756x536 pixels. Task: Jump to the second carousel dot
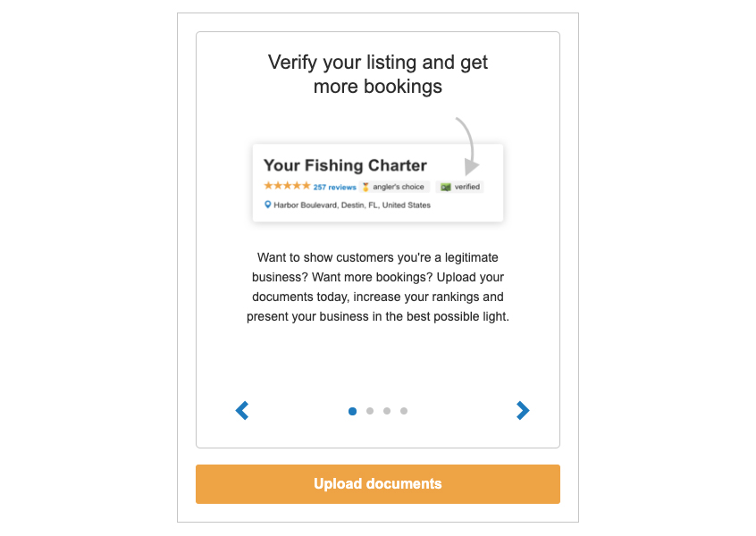click(x=370, y=411)
